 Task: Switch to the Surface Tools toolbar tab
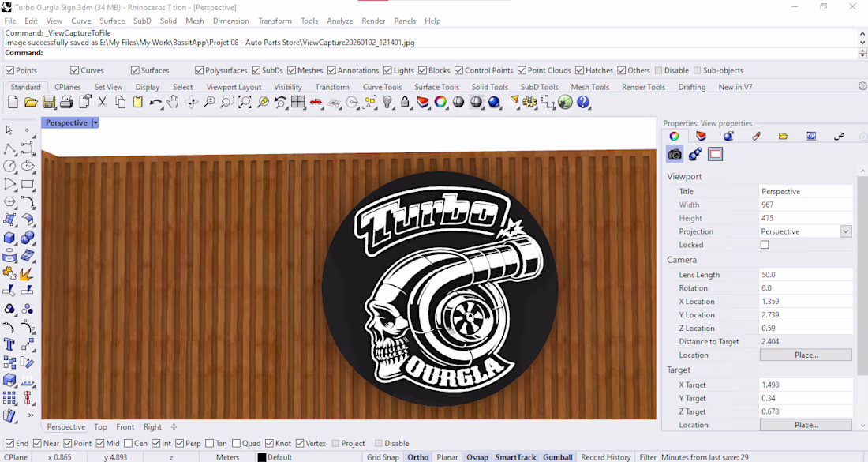(436, 87)
